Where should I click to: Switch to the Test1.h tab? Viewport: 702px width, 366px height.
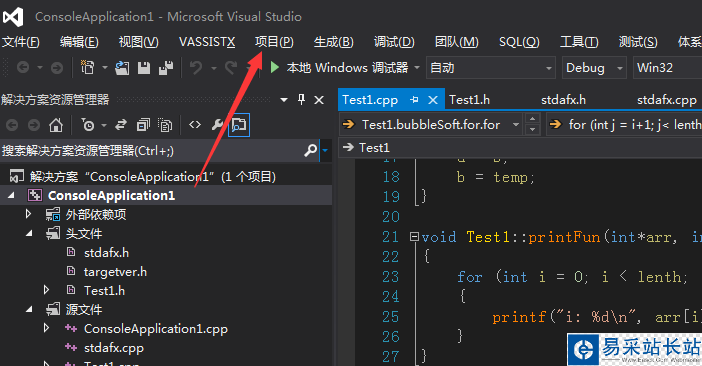[469, 100]
